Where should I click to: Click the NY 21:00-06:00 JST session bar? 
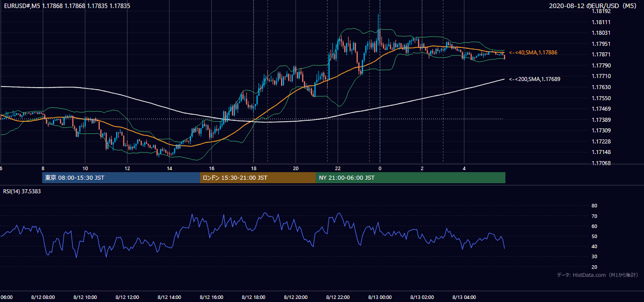click(x=411, y=178)
